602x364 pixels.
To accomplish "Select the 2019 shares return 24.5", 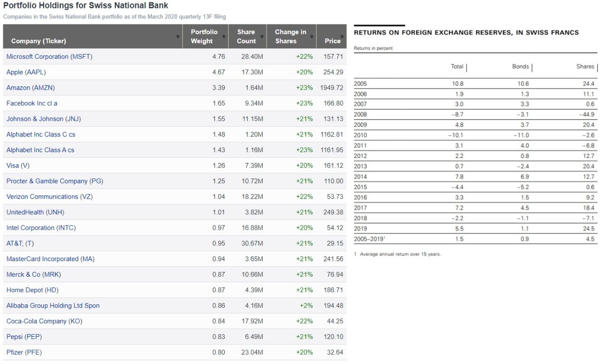I will (589, 229).
